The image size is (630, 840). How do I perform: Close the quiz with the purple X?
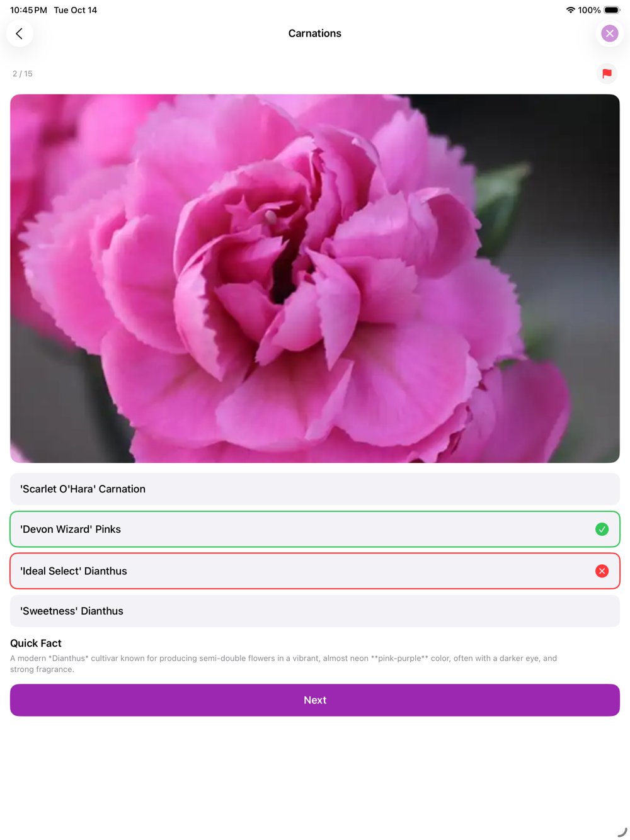point(609,33)
